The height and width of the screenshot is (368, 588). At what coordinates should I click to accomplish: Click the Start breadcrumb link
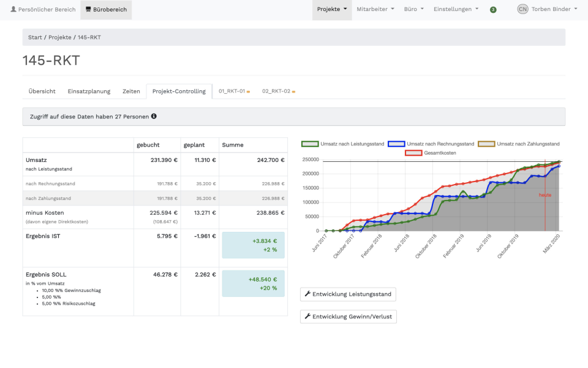coord(35,37)
